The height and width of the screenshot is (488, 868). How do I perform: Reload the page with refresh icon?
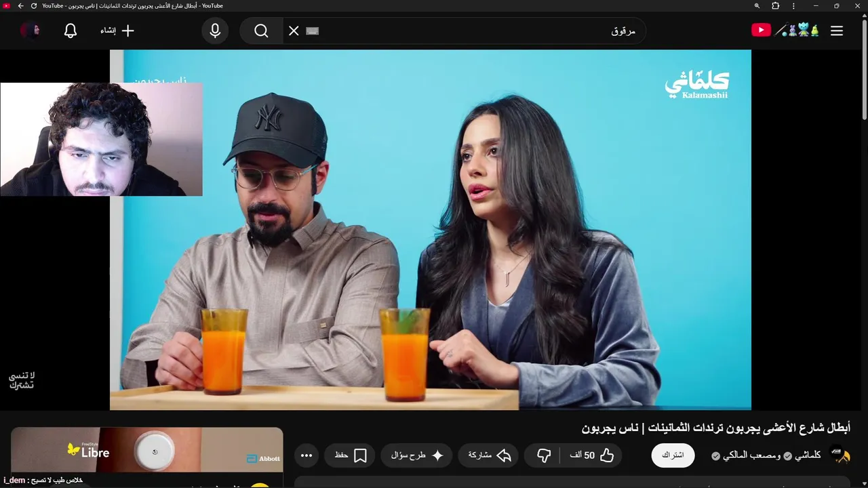34,6
